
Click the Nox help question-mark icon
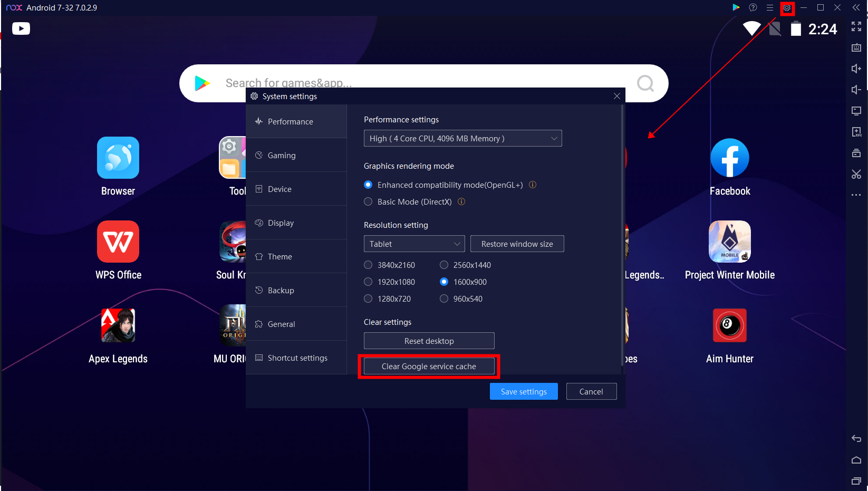coord(753,7)
